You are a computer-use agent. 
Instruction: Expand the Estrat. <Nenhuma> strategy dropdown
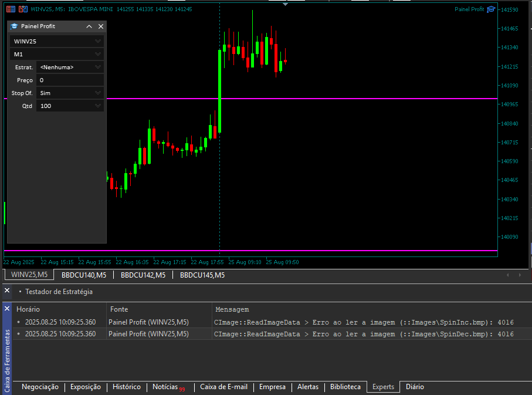(70, 67)
